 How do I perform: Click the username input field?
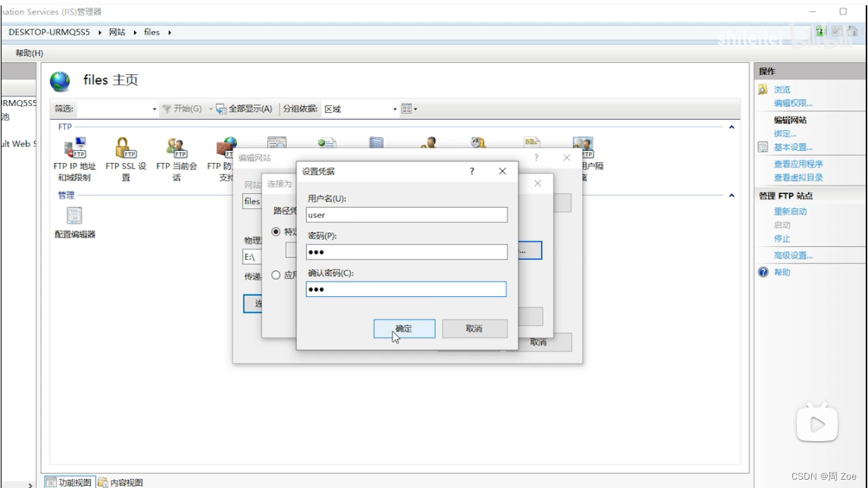[x=406, y=214]
